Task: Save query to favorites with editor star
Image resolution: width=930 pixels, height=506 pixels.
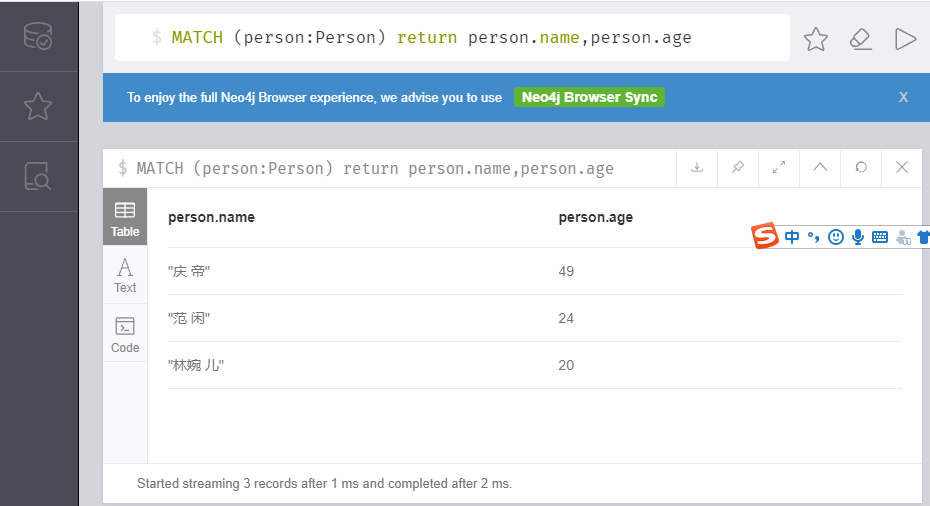Action: pyautogui.click(x=816, y=39)
